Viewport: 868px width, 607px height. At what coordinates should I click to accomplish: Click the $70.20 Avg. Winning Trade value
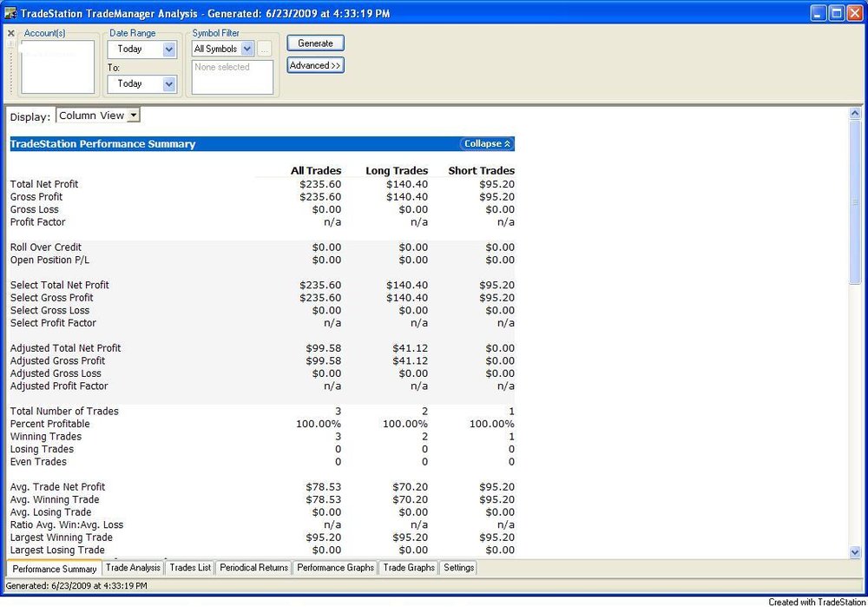[x=411, y=500]
